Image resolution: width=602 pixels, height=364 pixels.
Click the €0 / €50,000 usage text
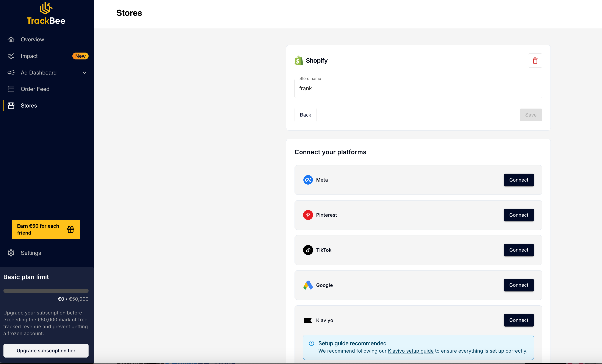pyautogui.click(x=73, y=299)
